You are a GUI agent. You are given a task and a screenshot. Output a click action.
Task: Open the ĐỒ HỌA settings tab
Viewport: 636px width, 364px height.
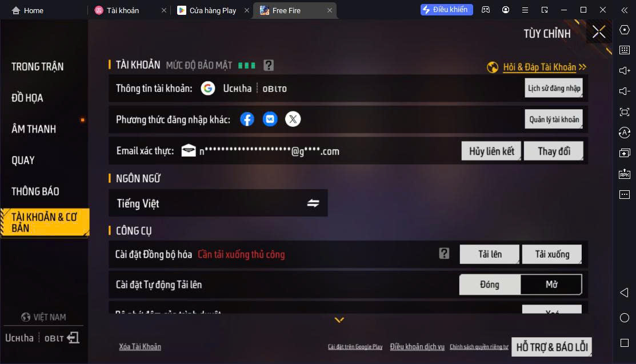[x=27, y=98]
